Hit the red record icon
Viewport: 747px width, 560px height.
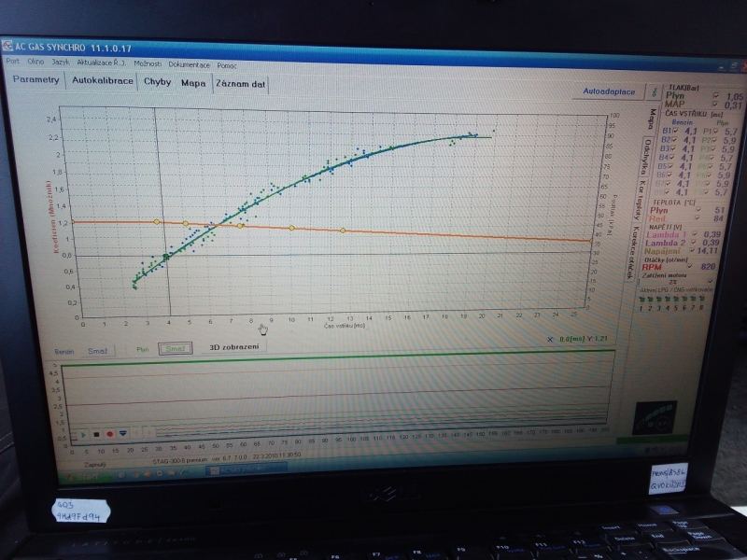point(109,433)
